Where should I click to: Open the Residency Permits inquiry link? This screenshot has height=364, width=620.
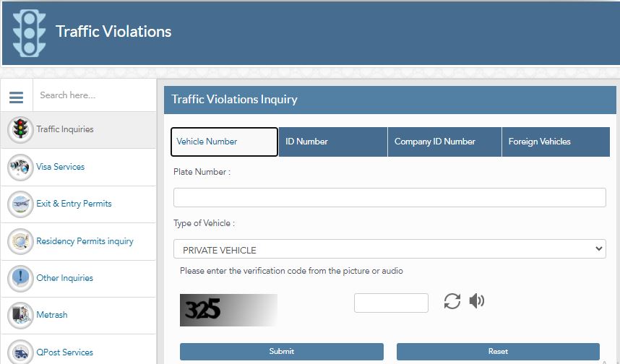85,241
